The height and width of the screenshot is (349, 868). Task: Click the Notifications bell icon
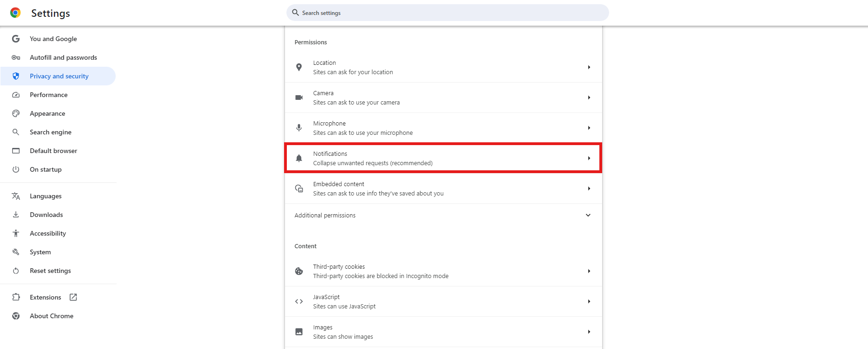[x=299, y=158]
